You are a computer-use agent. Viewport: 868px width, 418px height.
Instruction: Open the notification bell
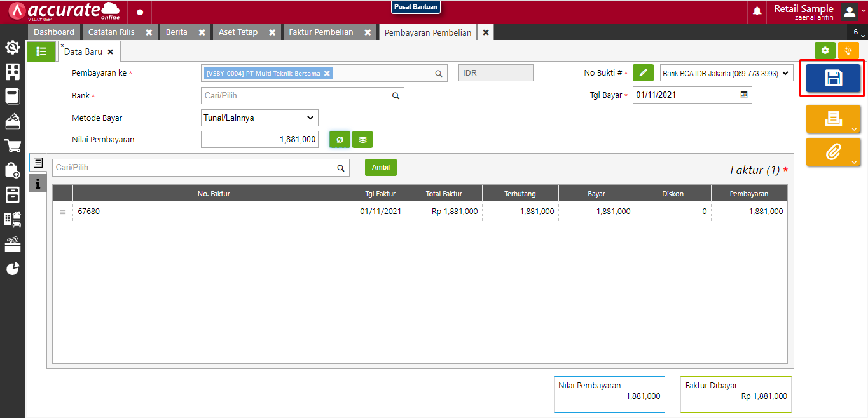[757, 11]
